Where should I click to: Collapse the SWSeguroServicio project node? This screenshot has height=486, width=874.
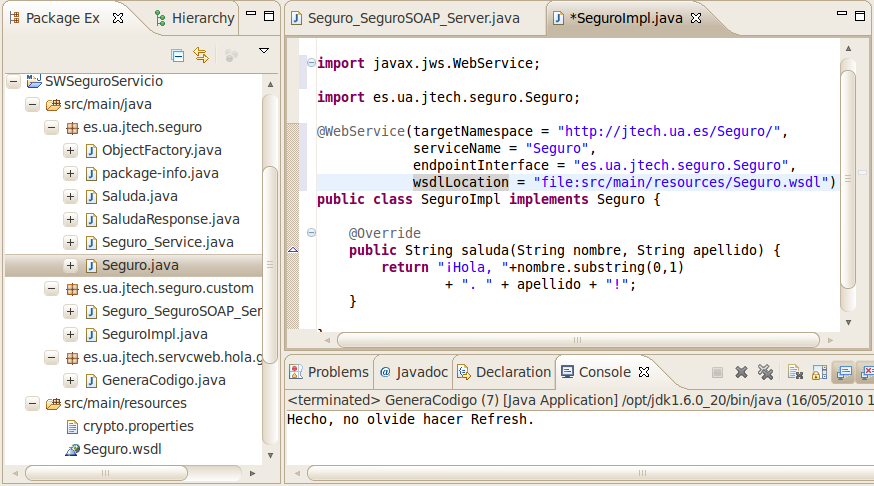(14, 81)
